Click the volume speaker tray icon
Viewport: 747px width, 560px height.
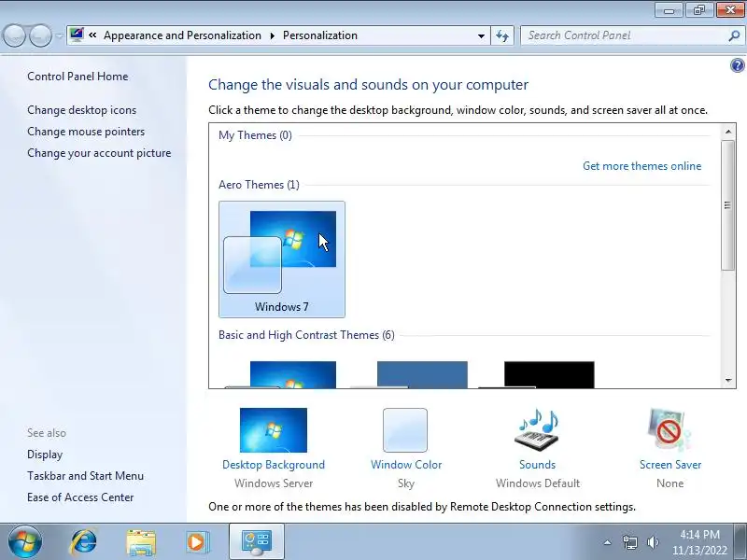point(653,542)
